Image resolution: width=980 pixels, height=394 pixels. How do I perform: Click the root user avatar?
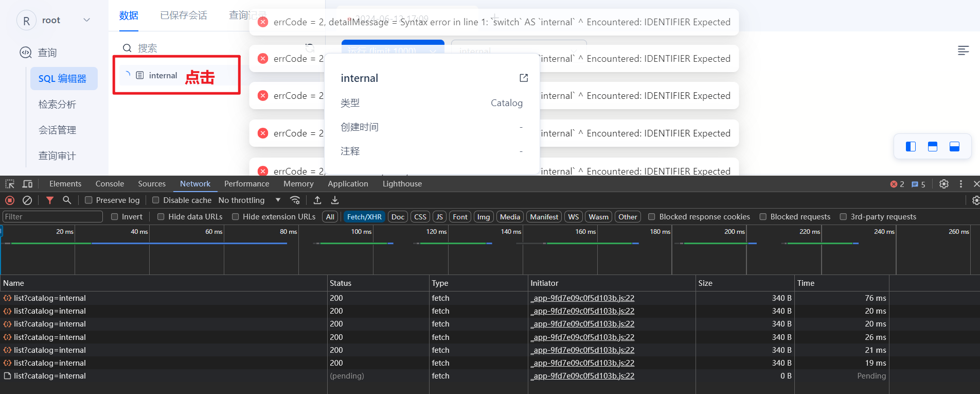26,21
